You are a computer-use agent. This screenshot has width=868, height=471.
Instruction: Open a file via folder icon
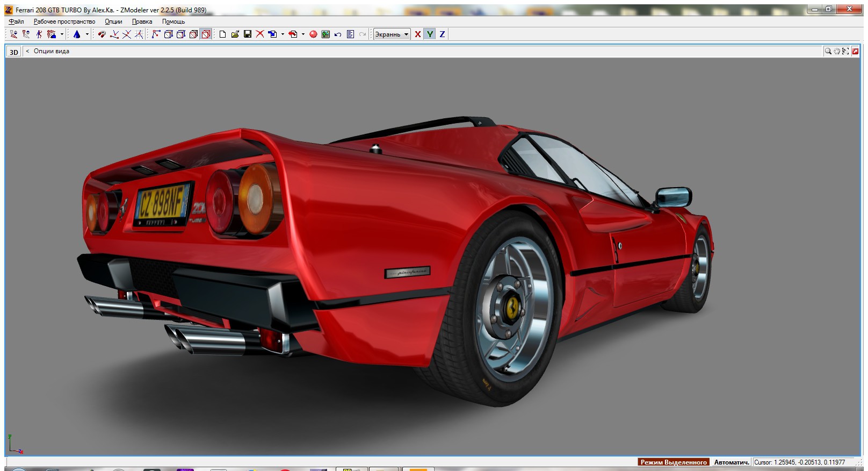(x=235, y=34)
